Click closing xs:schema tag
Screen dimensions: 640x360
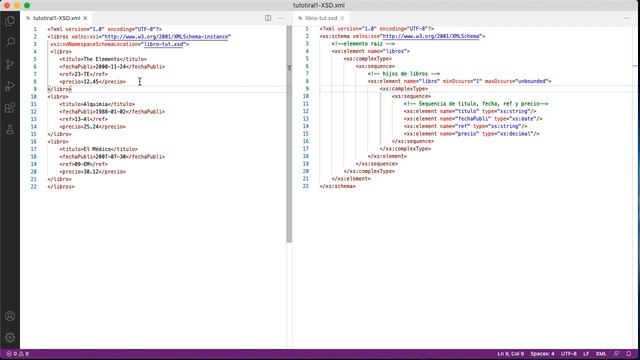coord(338,186)
